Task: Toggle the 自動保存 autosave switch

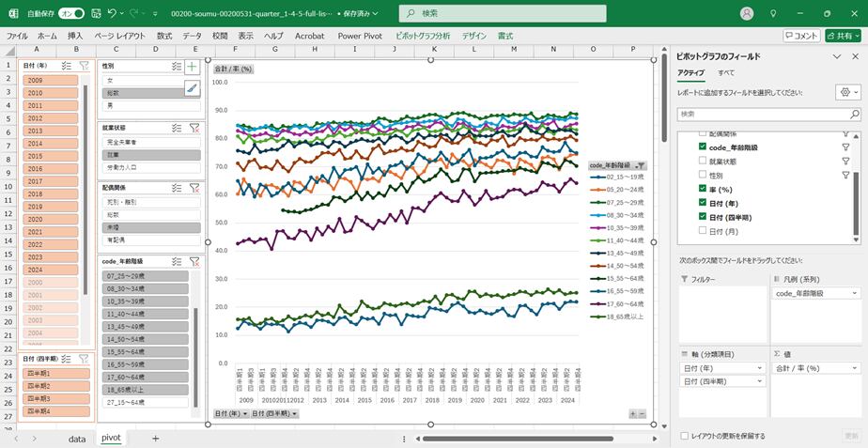Action: click(x=71, y=13)
